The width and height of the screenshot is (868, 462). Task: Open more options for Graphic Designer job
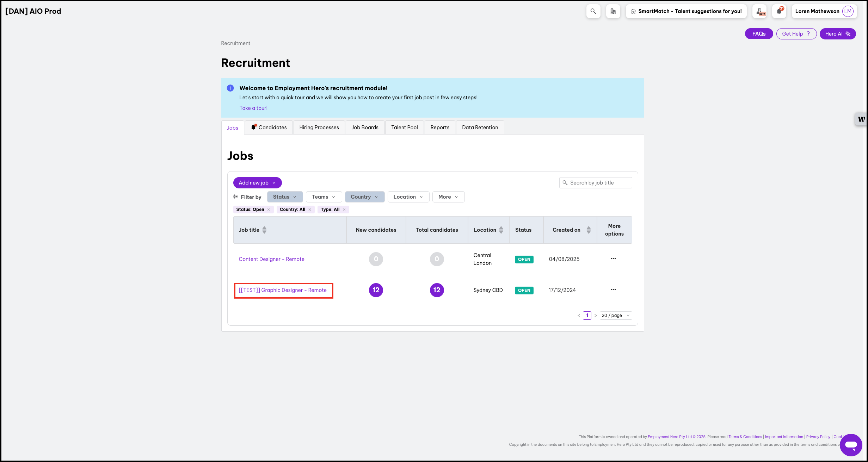[x=613, y=289]
